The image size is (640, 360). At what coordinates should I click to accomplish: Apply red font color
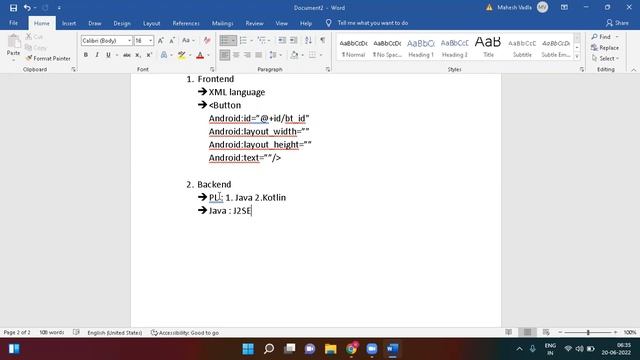pos(200,55)
